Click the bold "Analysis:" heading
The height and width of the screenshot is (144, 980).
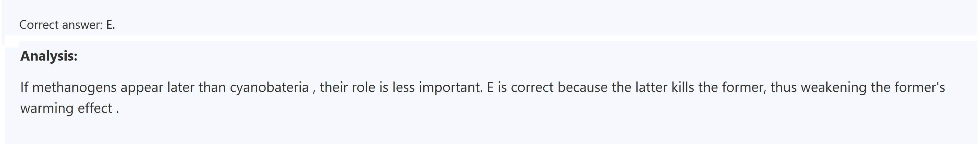click(x=49, y=56)
